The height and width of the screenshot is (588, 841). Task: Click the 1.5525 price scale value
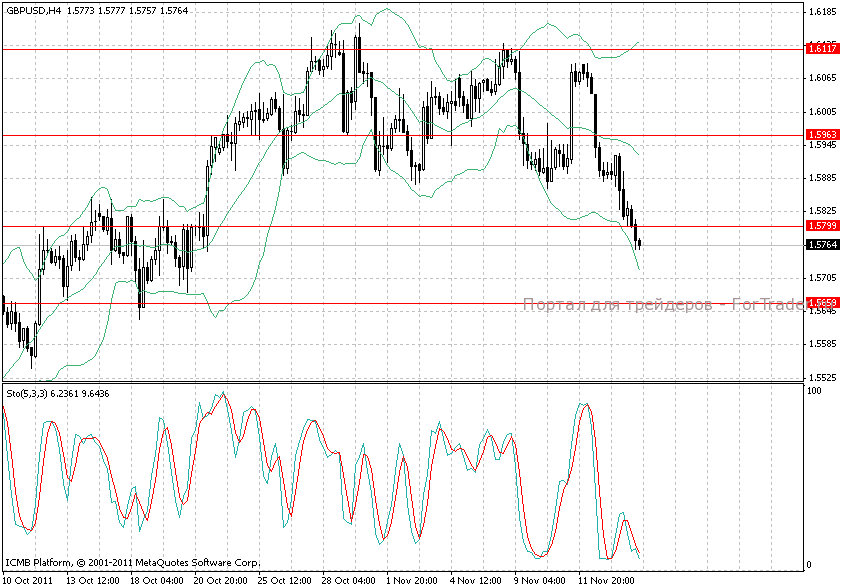coord(823,377)
